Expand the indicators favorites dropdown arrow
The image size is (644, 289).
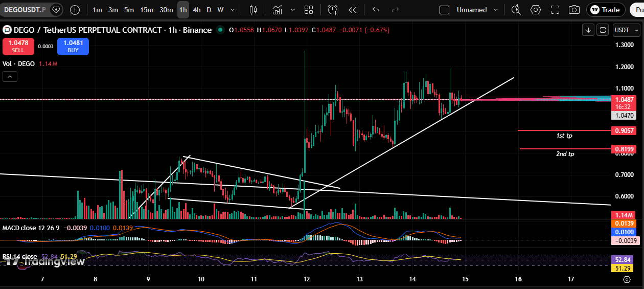point(293,10)
